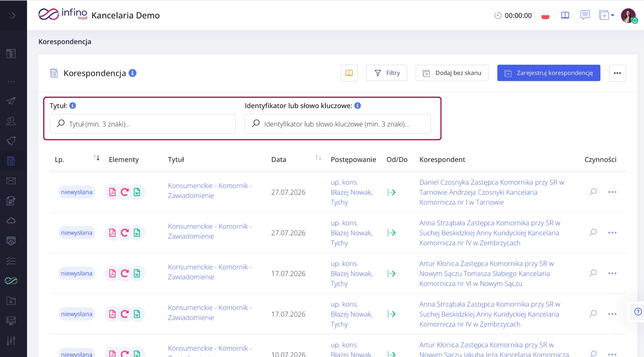Open the cloud sidebar icon
Viewport: 644px width, 357px height.
pyautogui.click(x=11, y=220)
